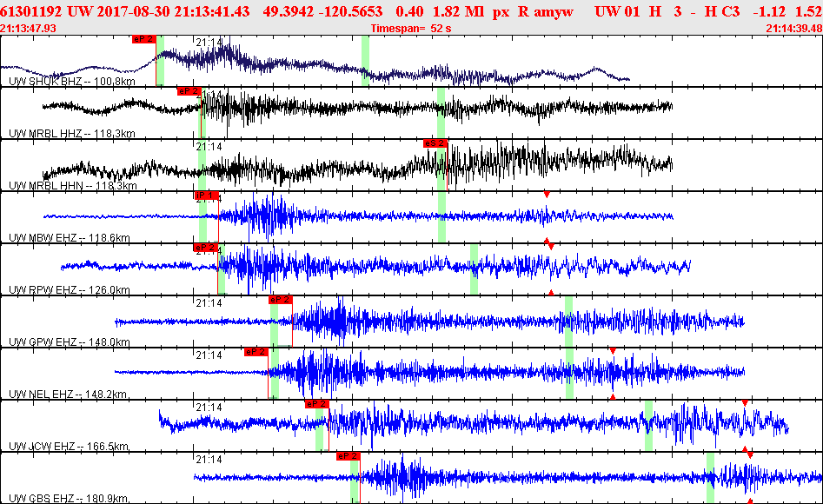The width and height of the screenshot is (823, 504).
Task: Click event ID 61301192 in the header
Action: point(31,11)
